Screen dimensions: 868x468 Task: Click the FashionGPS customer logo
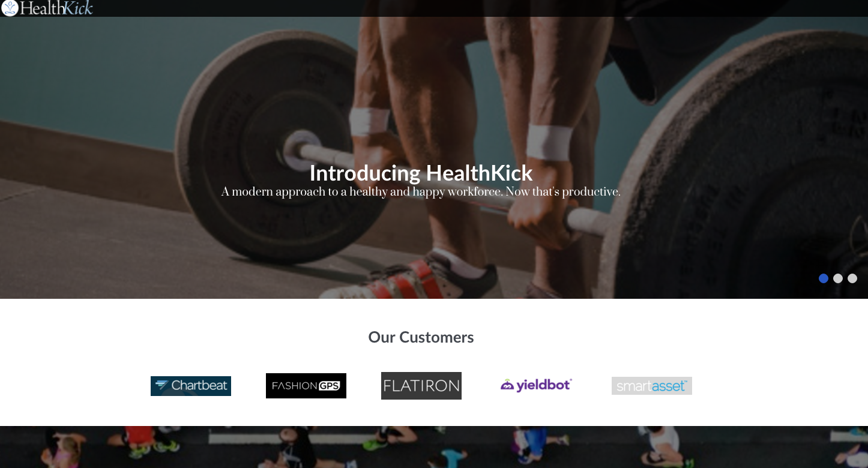(306, 386)
